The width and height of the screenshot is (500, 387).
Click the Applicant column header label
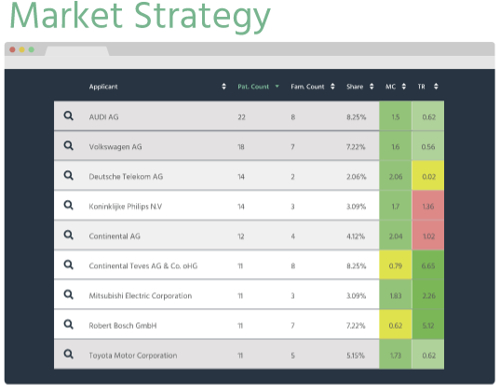103,87
